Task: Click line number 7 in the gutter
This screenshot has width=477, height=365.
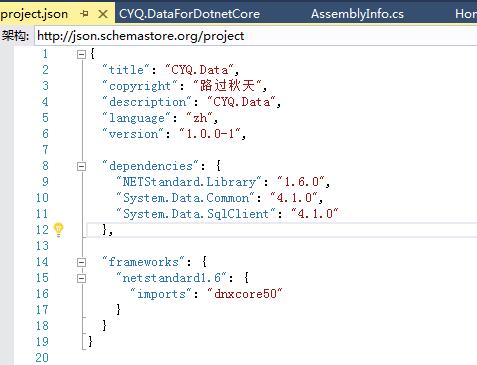Action: click(x=45, y=150)
